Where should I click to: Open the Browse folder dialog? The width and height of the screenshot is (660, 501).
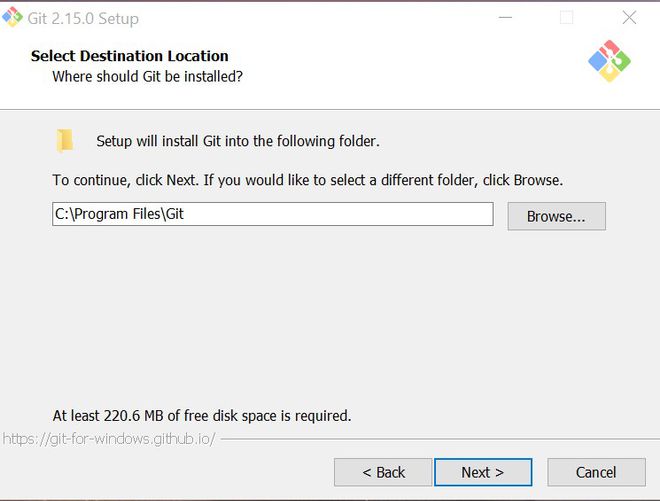tap(556, 216)
